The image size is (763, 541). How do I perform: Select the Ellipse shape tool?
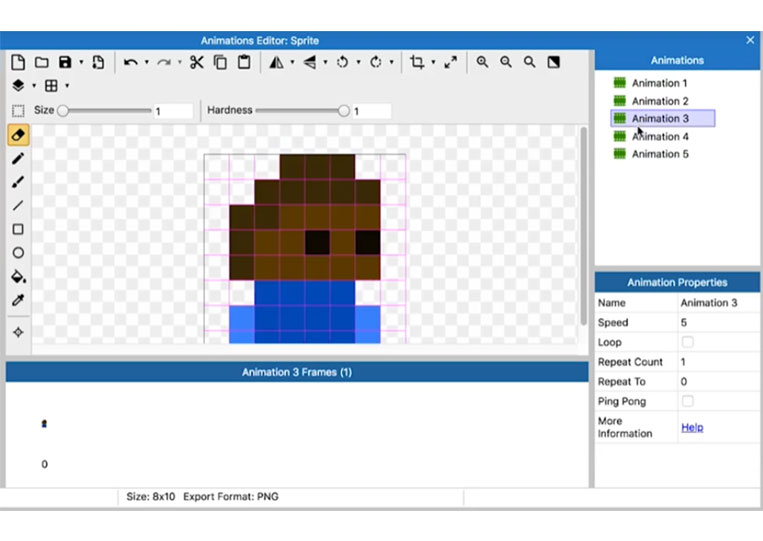pyautogui.click(x=18, y=253)
